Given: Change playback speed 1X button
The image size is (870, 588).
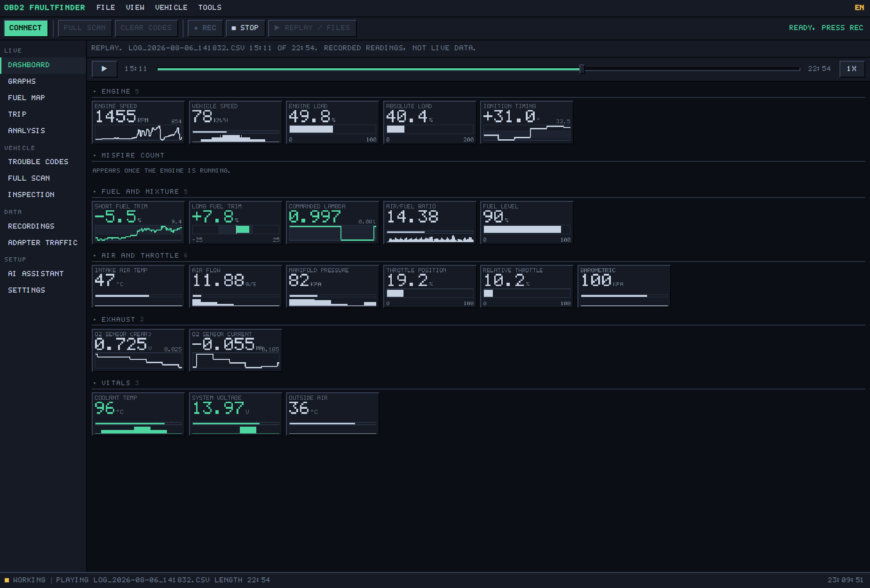Looking at the screenshot, I should point(852,69).
